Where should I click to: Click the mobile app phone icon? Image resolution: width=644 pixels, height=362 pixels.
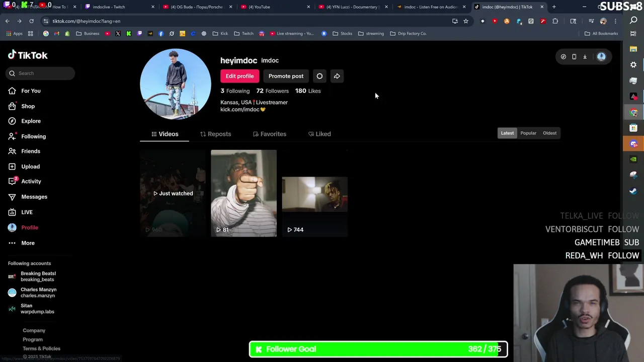[574, 57]
